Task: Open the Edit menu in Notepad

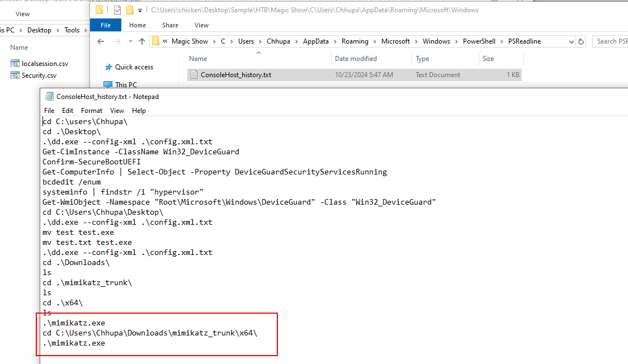Action: pyautogui.click(x=68, y=111)
